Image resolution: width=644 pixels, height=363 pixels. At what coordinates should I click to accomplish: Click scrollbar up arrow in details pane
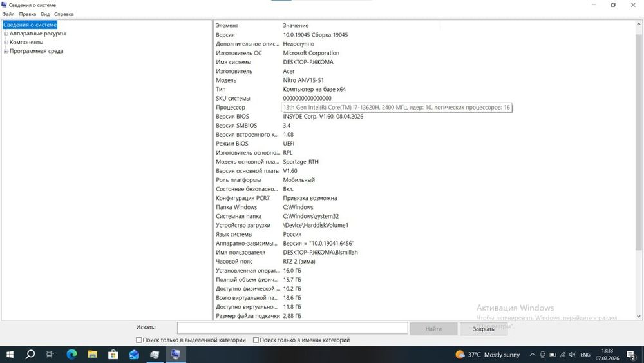pos(639,25)
